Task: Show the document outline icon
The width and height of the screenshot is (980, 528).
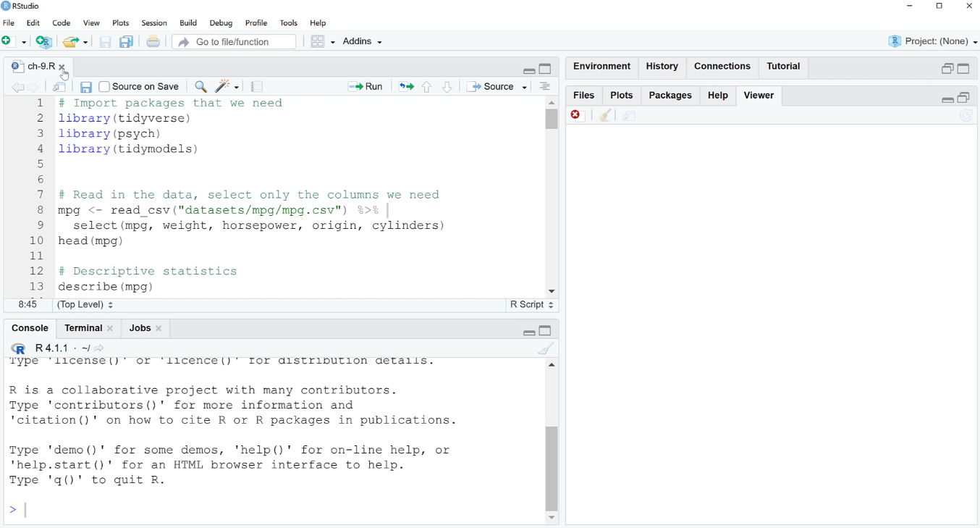Action: click(x=545, y=87)
